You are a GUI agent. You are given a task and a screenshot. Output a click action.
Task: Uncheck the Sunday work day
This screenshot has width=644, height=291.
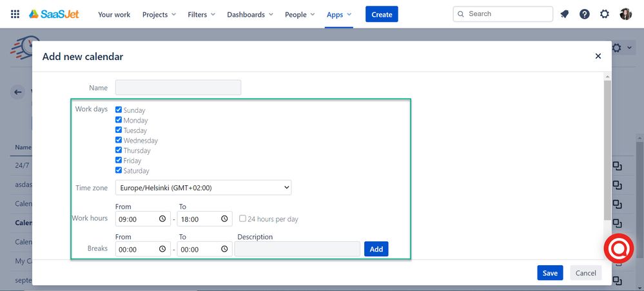(119, 110)
